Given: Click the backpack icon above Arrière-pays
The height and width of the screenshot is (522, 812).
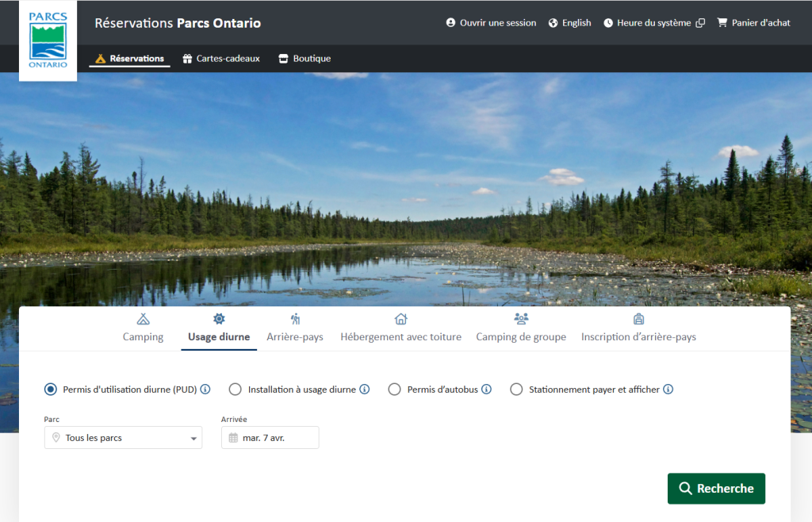Looking at the screenshot, I should [x=295, y=318].
